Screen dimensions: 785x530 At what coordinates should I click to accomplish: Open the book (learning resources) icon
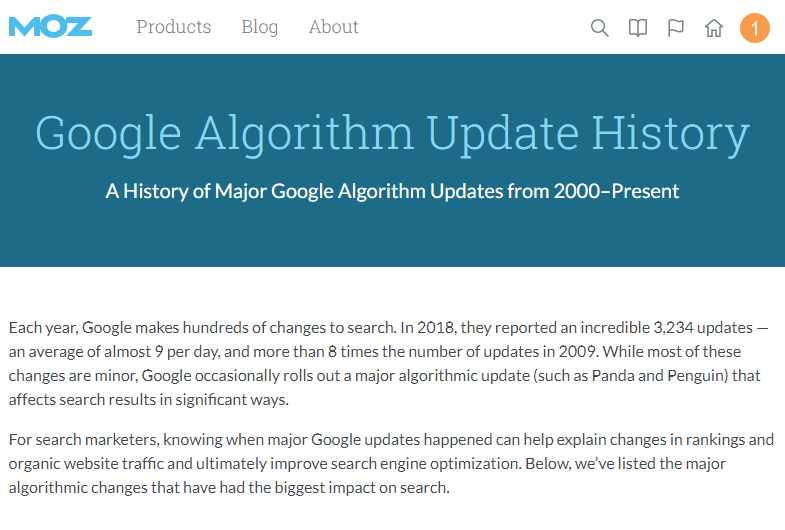(638, 28)
